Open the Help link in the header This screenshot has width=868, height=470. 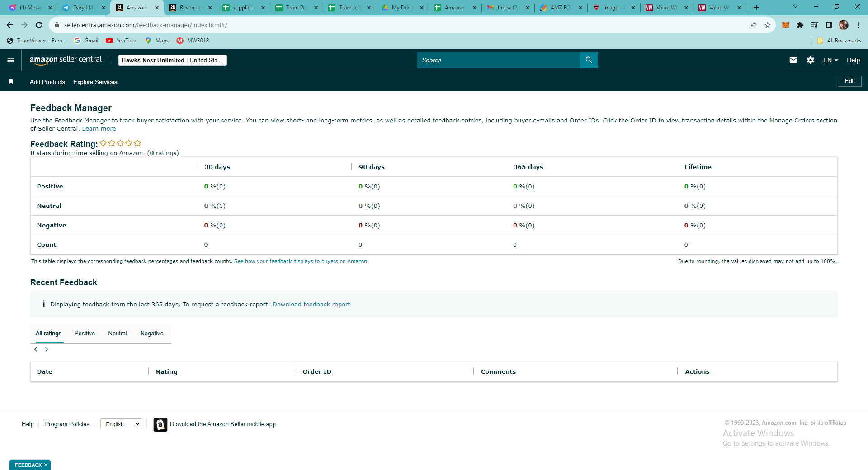[853, 60]
